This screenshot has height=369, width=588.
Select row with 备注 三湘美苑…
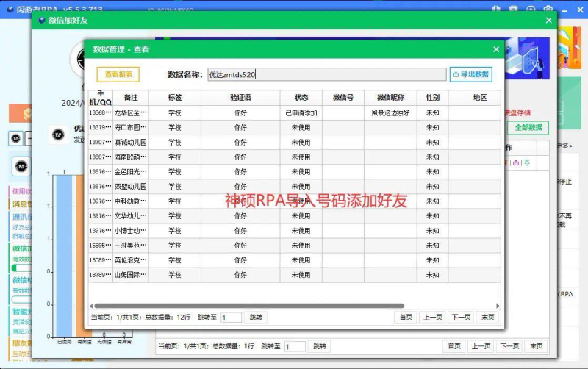(295, 246)
